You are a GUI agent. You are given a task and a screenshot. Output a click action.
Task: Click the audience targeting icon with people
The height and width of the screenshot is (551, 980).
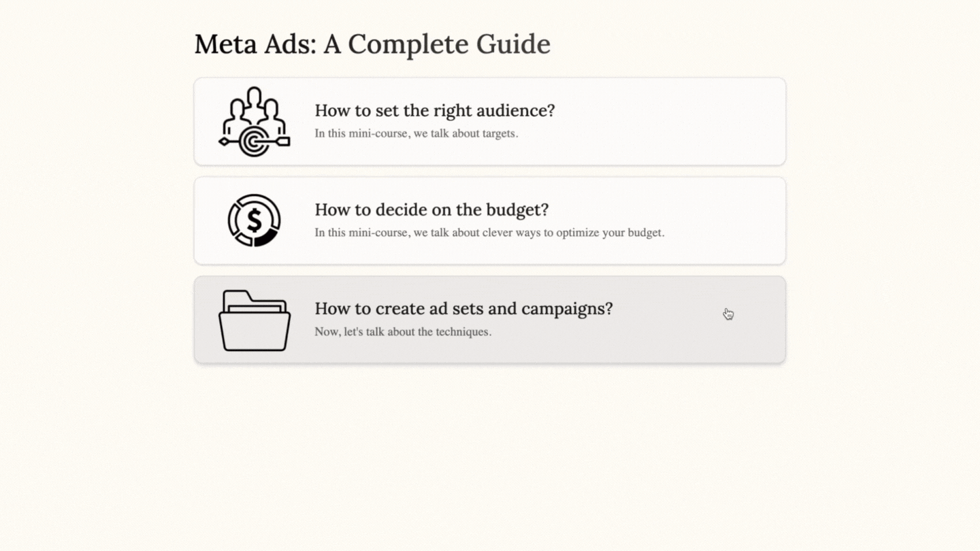(x=255, y=122)
